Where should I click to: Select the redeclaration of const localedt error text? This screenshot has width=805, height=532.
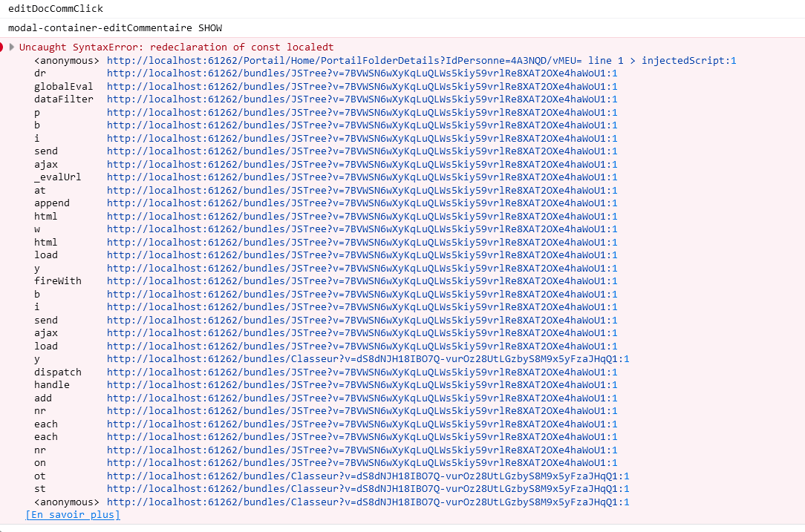pos(242,47)
